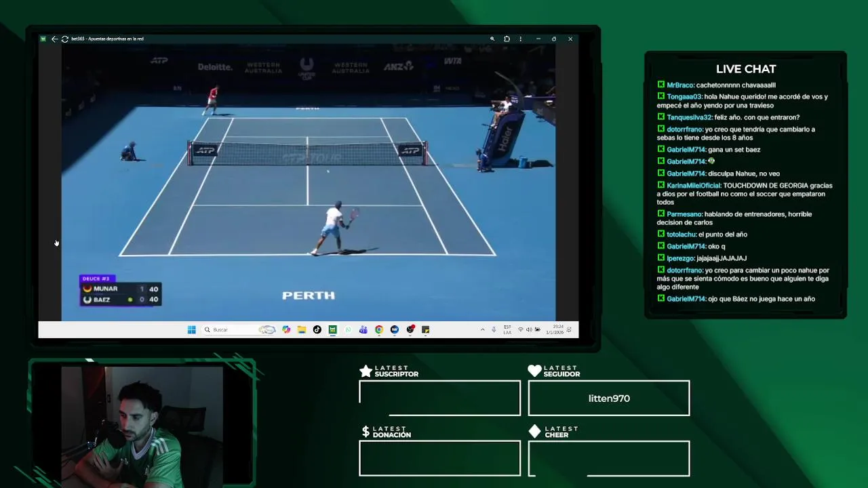Click the tennis match video stream
Viewport: 868px width, 488px height.
pos(309,182)
